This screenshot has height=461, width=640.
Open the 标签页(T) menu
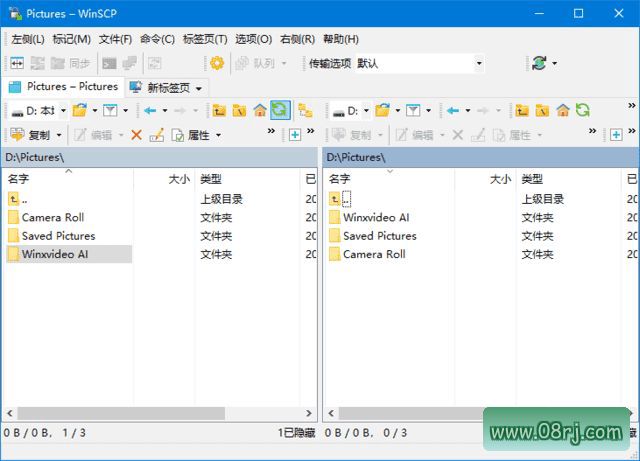pyautogui.click(x=205, y=39)
